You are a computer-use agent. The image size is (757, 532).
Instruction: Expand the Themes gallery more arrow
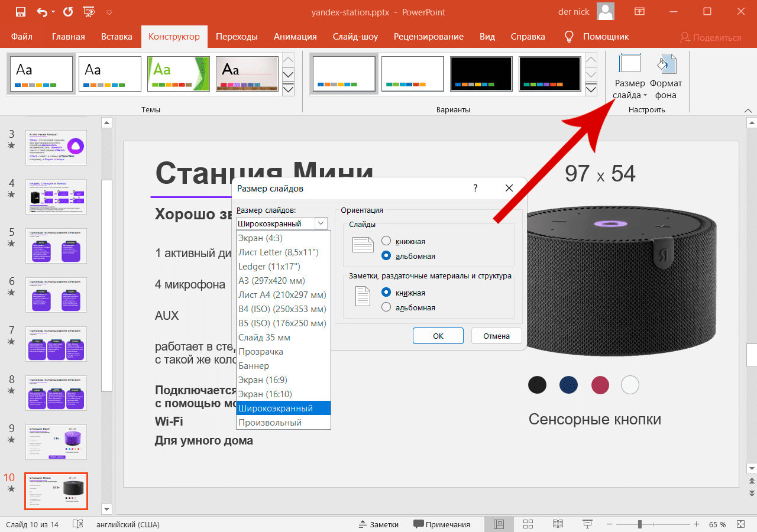point(289,89)
